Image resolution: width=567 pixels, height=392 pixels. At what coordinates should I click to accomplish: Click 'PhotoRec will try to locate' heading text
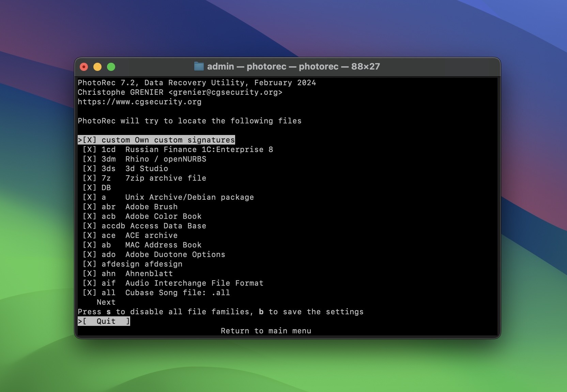(190, 121)
